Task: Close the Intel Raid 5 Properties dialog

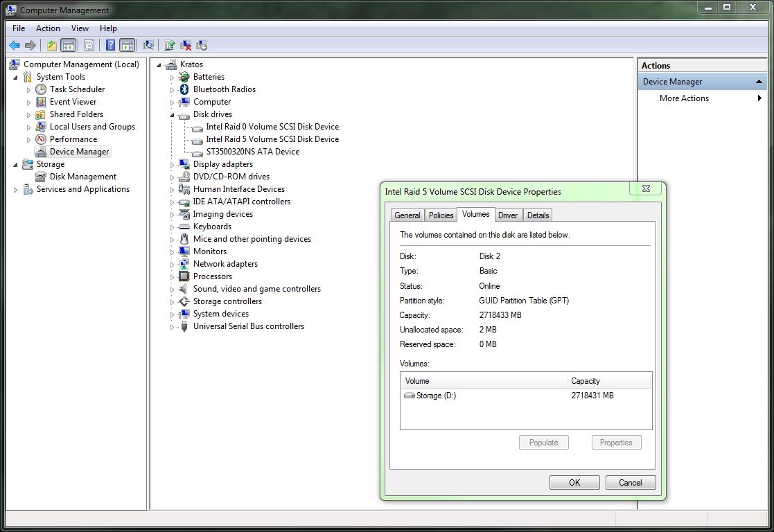Action: tap(646, 188)
